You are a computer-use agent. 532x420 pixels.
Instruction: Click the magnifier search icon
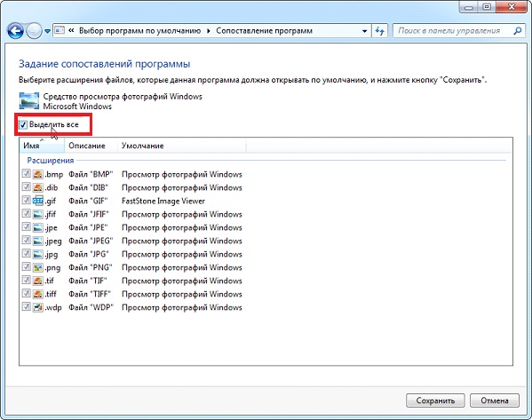(x=518, y=31)
